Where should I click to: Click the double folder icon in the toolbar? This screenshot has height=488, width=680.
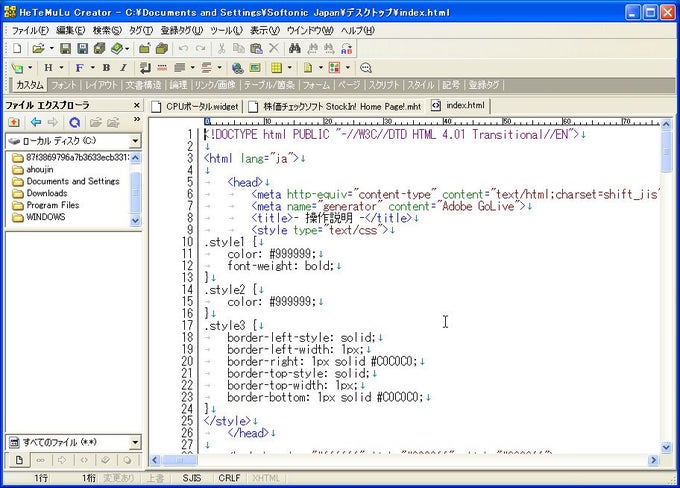(x=162, y=49)
